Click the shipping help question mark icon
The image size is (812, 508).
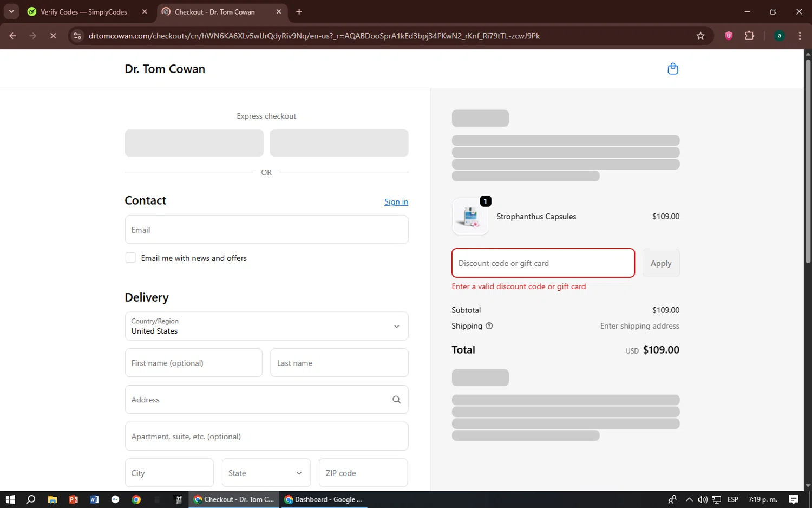click(489, 326)
